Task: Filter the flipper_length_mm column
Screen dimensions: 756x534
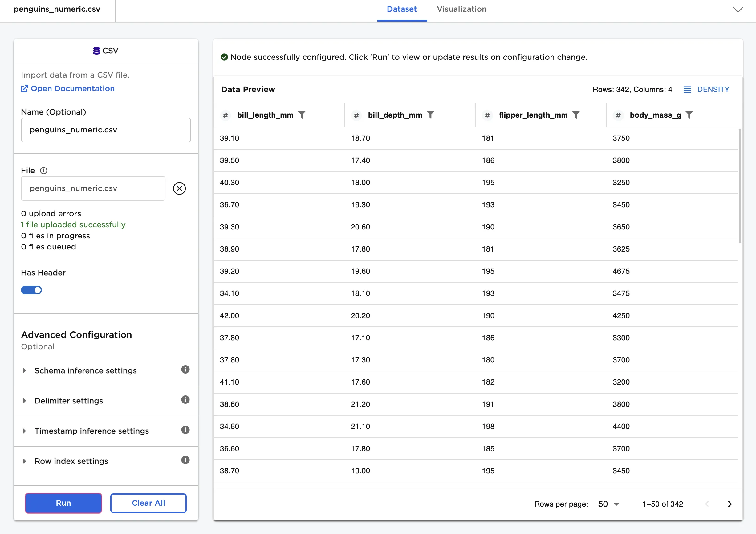Action: click(576, 115)
